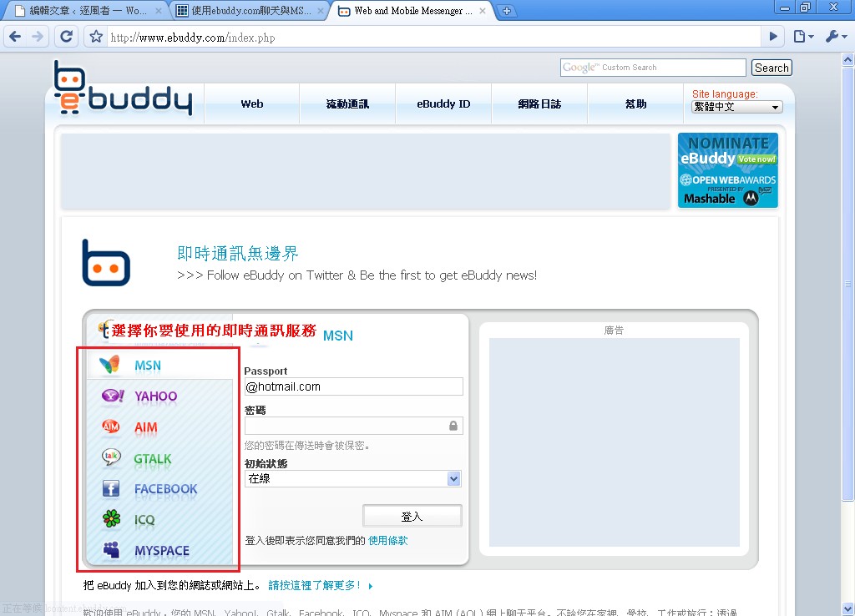Open the 網路日誌 navigation menu
The height and width of the screenshot is (616, 855).
point(539,104)
